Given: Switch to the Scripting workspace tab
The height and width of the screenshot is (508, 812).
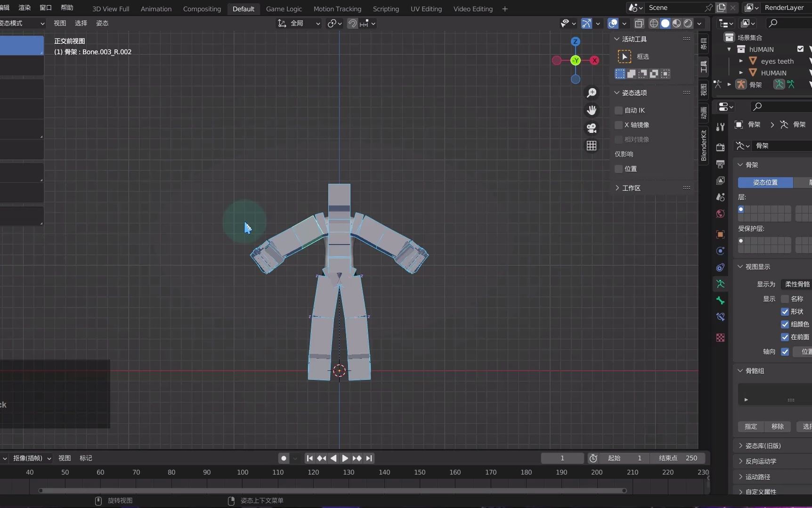Looking at the screenshot, I should tap(386, 8).
